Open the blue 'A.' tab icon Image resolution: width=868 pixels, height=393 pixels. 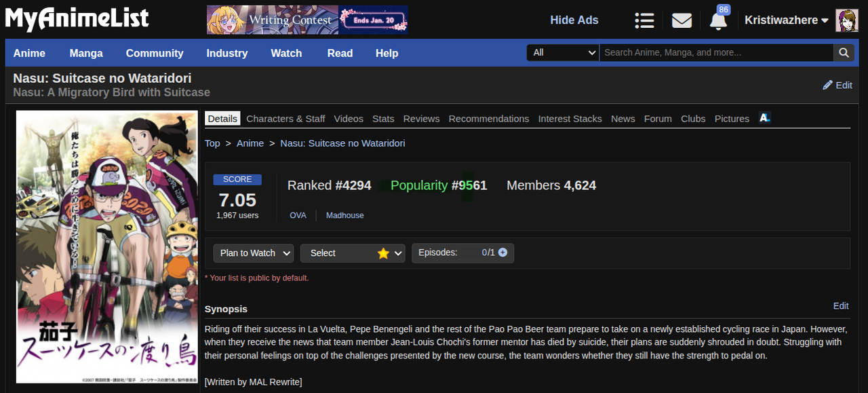coord(765,117)
